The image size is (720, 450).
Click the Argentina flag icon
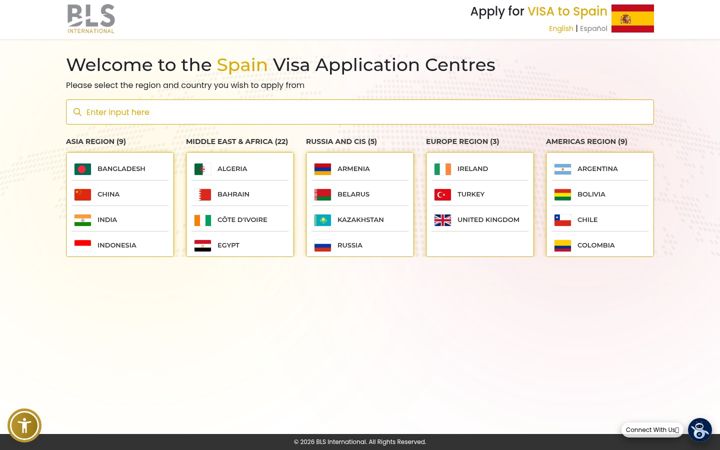(x=562, y=169)
